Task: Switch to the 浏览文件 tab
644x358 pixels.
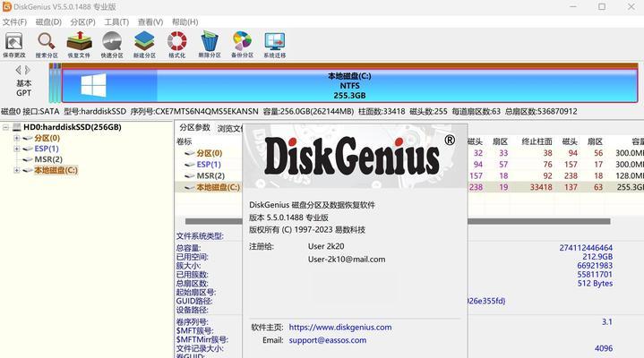Action: pos(230,129)
